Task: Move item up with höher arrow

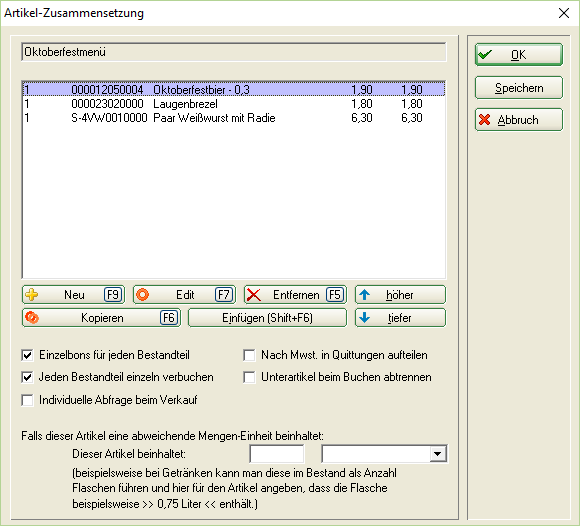Action: (x=400, y=295)
